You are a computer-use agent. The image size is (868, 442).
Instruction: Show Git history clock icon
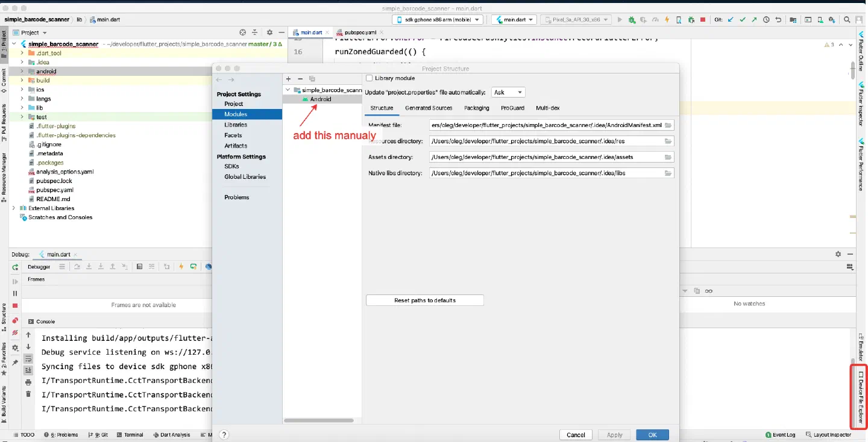click(766, 20)
